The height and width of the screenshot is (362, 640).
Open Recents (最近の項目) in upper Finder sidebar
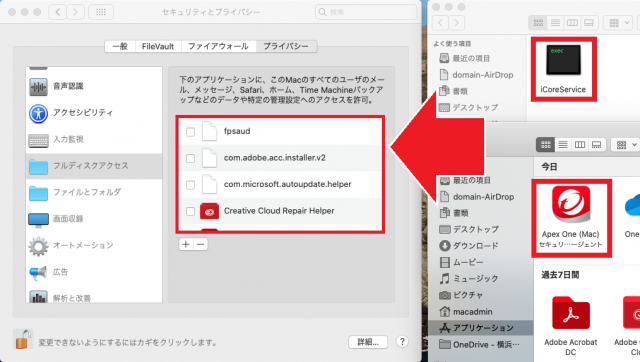point(465,58)
